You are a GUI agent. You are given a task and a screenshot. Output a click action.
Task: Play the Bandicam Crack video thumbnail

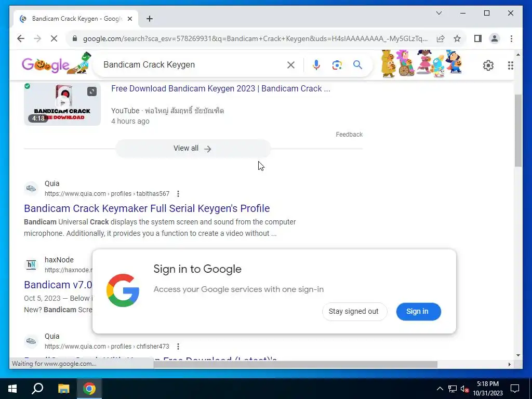[x=62, y=104]
